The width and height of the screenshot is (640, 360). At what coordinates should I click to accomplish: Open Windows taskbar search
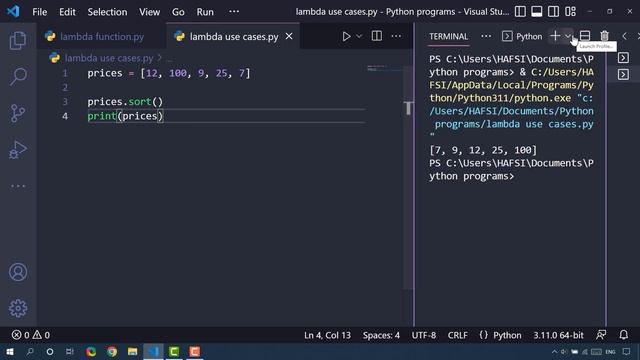[x=30, y=351]
